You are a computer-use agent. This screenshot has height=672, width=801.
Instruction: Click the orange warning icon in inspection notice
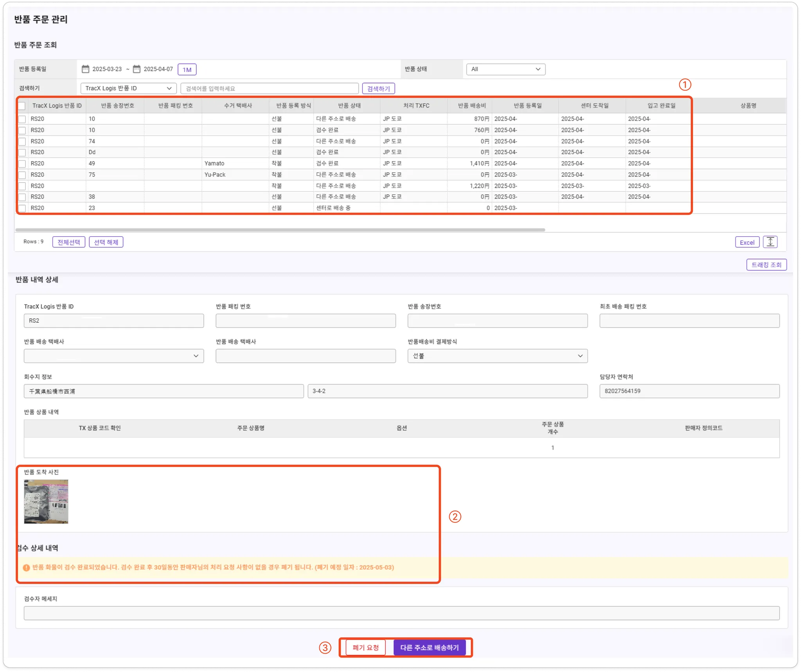point(26,568)
